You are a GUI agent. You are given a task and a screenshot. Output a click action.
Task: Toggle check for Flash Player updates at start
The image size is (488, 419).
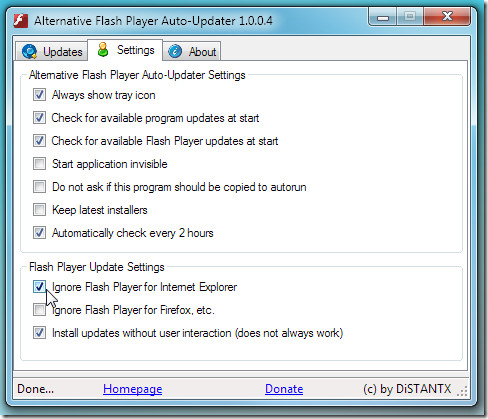(x=39, y=141)
